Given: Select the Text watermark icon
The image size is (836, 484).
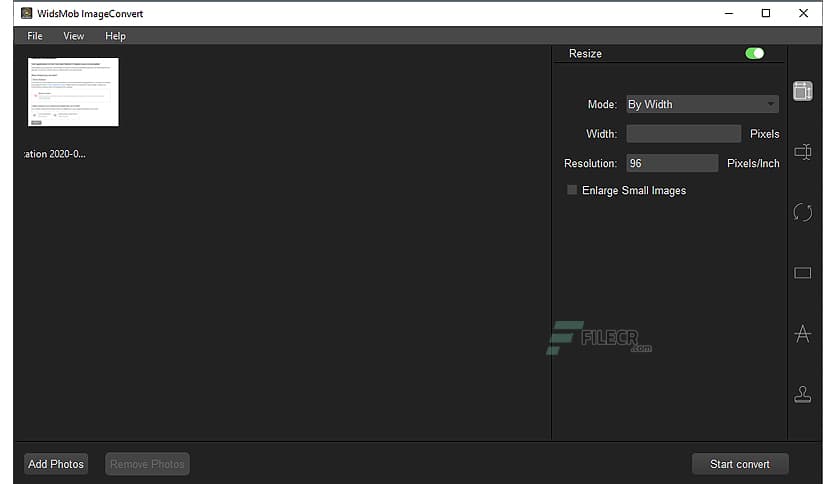Looking at the screenshot, I should [802, 334].
